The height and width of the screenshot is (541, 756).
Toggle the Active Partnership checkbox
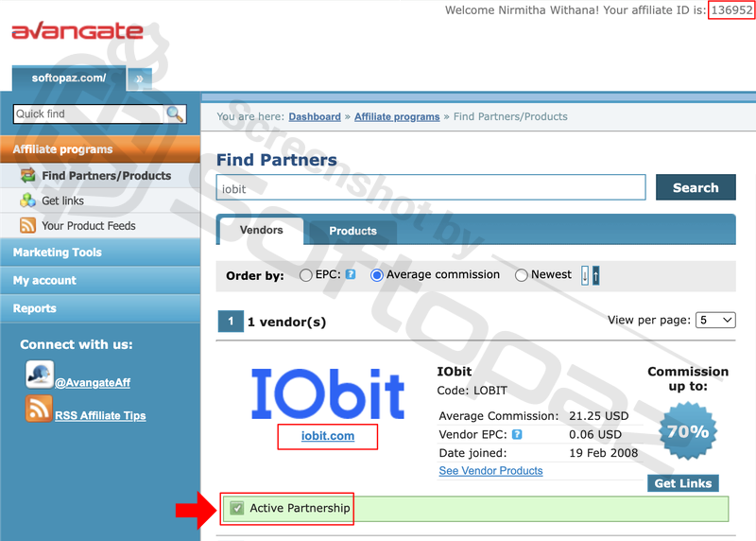pyautogui.click(x=237, y=508)
